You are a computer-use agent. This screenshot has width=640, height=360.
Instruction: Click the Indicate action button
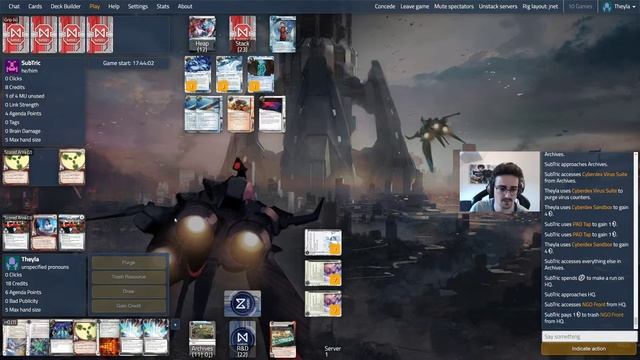(x=589, y=349)
